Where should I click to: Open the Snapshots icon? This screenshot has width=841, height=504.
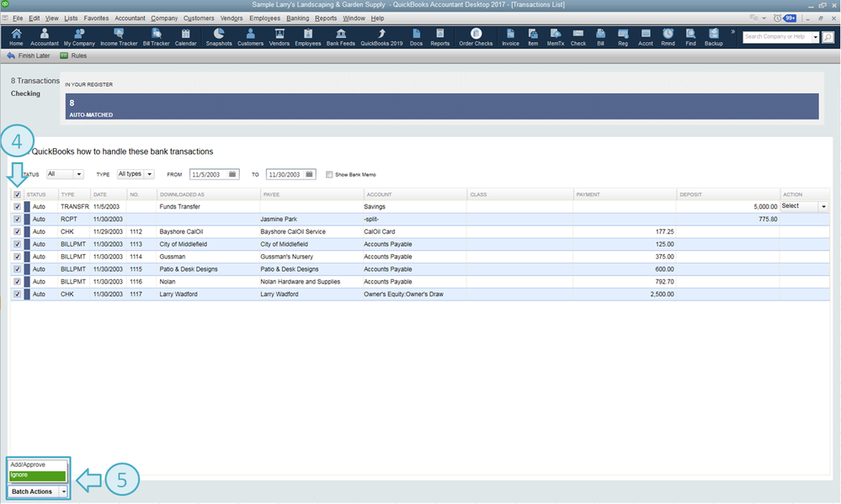(x=219, y=37)
